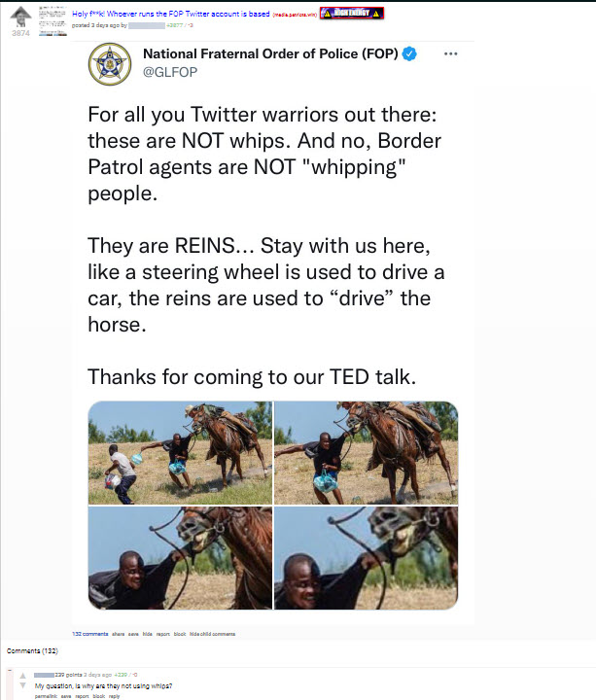This screenshot has height=700, width=596.
Task: Click 'hide child comments' link
Action: coord(212,634)
